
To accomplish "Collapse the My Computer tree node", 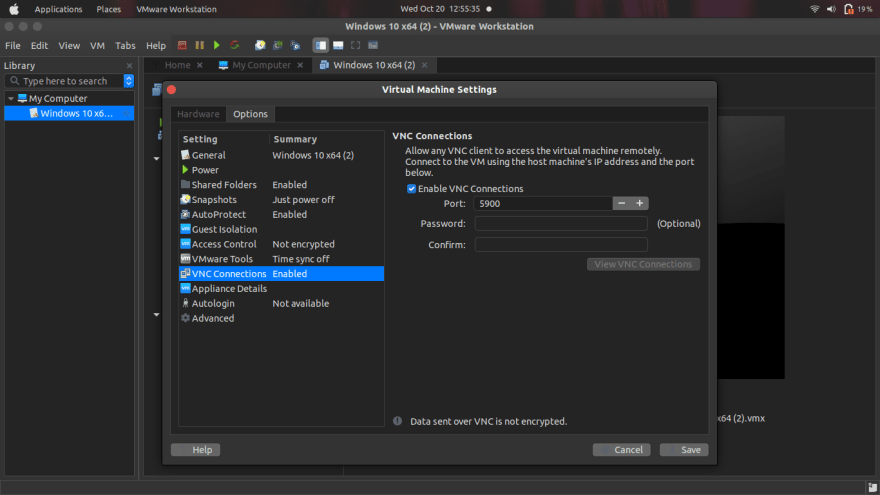I will tap(11, 98).
